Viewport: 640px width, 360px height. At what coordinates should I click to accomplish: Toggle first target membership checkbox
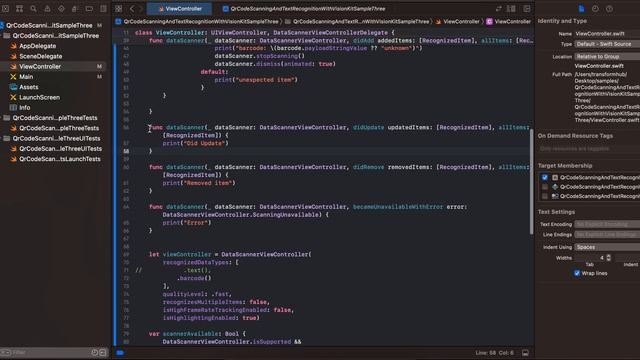544,178
